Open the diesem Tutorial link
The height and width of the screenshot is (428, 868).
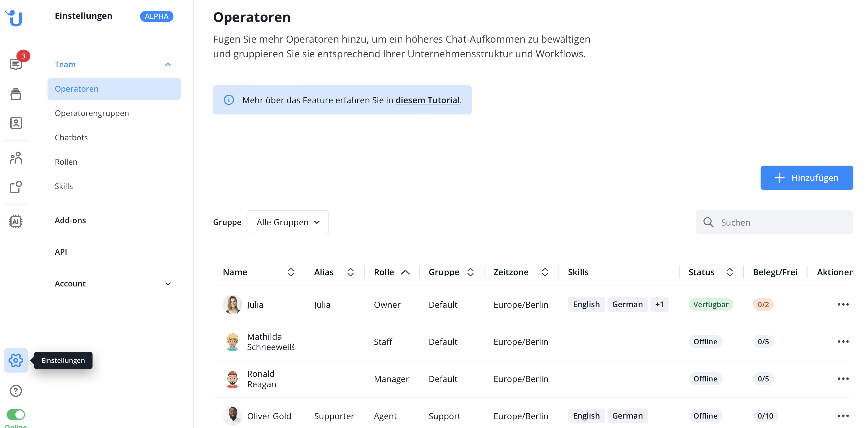[427, 100]
